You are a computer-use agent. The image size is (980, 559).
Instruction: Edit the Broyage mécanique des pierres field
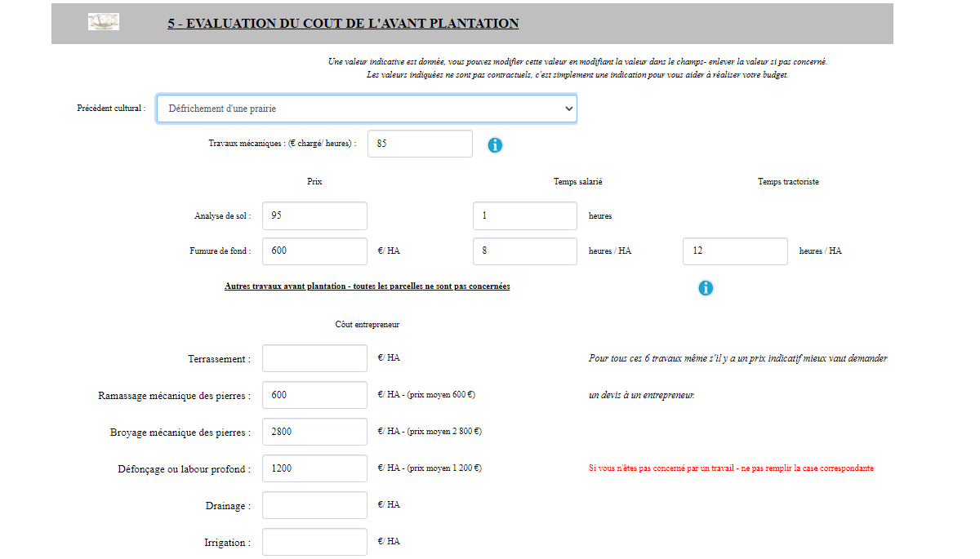pos(315,432)
